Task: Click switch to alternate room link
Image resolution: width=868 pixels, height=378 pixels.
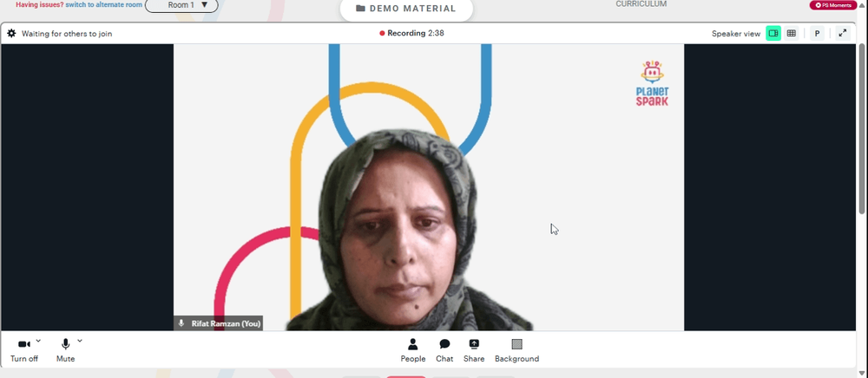Action: click(x=104, y=4)
